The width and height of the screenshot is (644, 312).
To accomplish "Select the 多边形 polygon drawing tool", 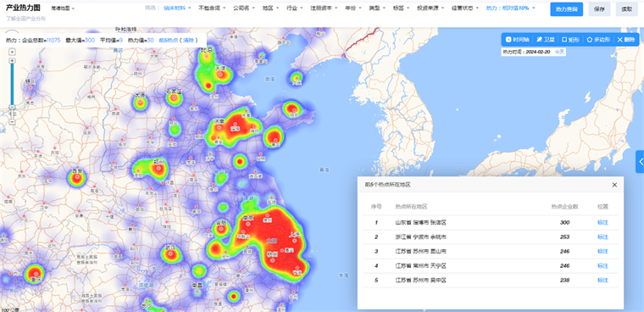I will click(598, 40).
